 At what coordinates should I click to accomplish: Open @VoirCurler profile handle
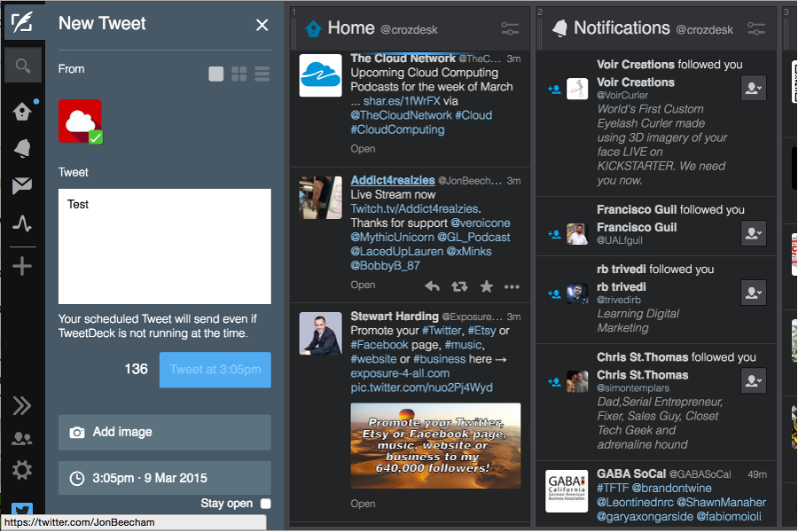(622, 95)
